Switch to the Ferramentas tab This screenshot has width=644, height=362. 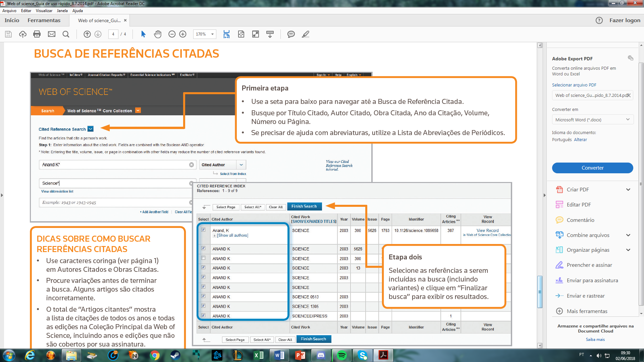[44, 20]
